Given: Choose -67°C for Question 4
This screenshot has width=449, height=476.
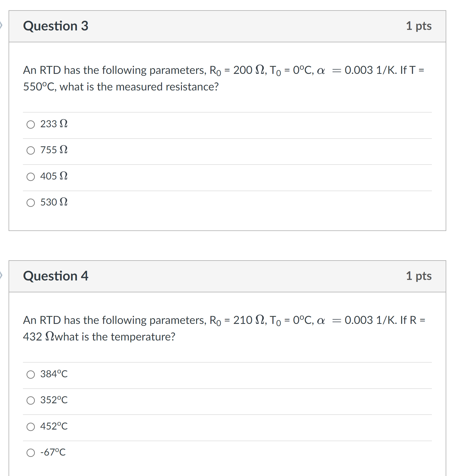Looking at the screenshot, I should 30,452.
